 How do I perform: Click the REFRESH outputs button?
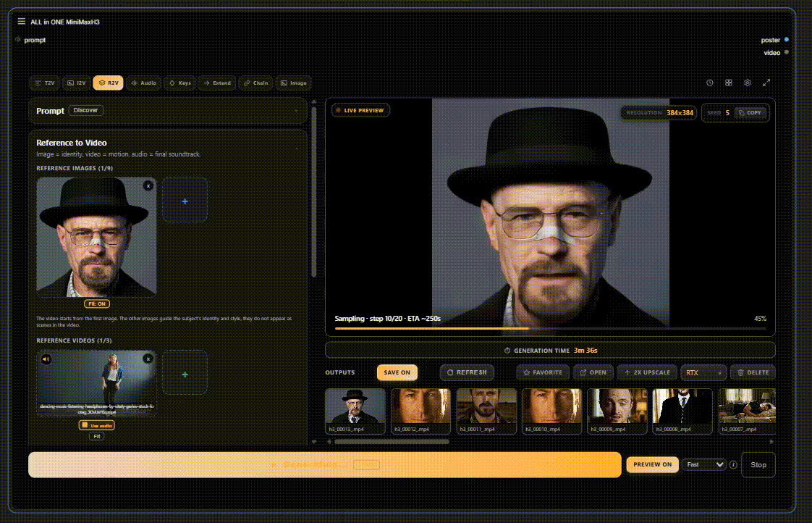(467, 372)
